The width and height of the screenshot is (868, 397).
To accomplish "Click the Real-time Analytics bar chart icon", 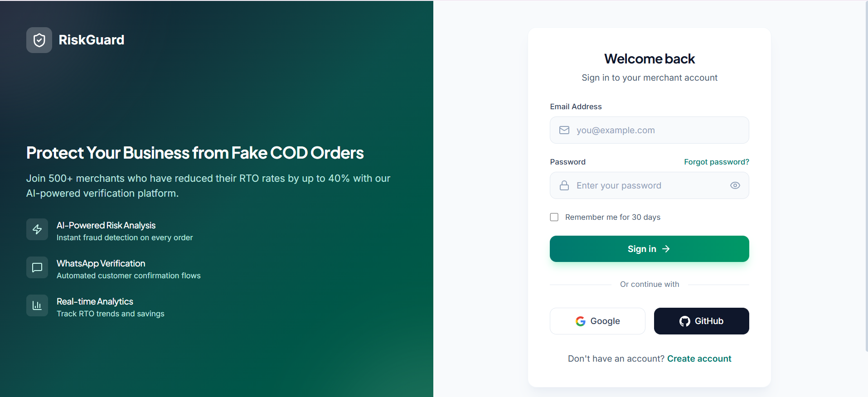I will (x=37, y=305).
